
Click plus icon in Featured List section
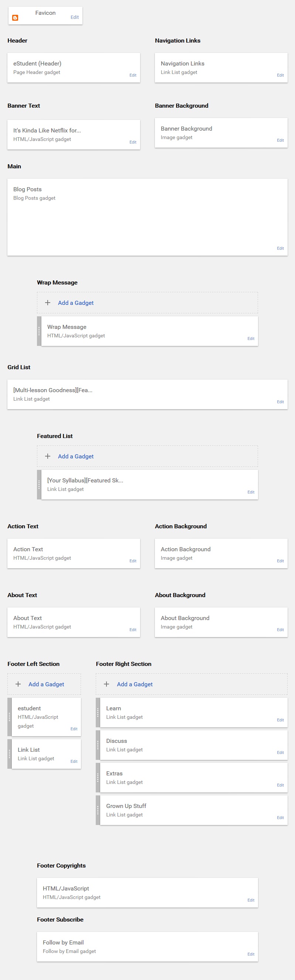pyautogui.click(x=48, y=456)
